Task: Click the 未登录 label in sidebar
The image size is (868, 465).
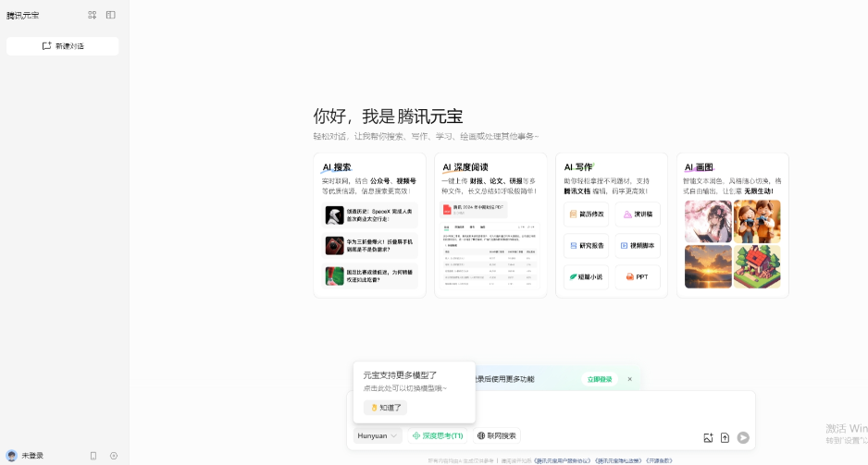Action: point(32,456)
